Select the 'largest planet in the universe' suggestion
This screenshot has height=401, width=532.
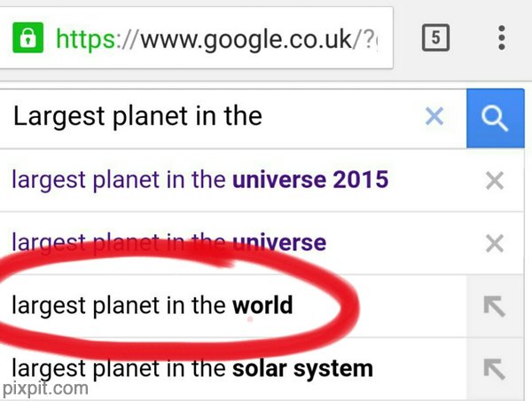click(168, 241)
